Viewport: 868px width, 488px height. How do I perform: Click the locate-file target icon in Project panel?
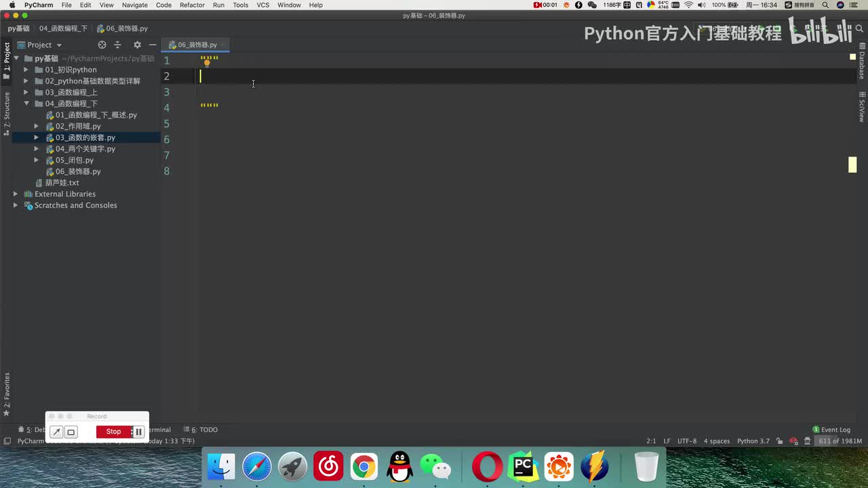[x=102, y=45]
